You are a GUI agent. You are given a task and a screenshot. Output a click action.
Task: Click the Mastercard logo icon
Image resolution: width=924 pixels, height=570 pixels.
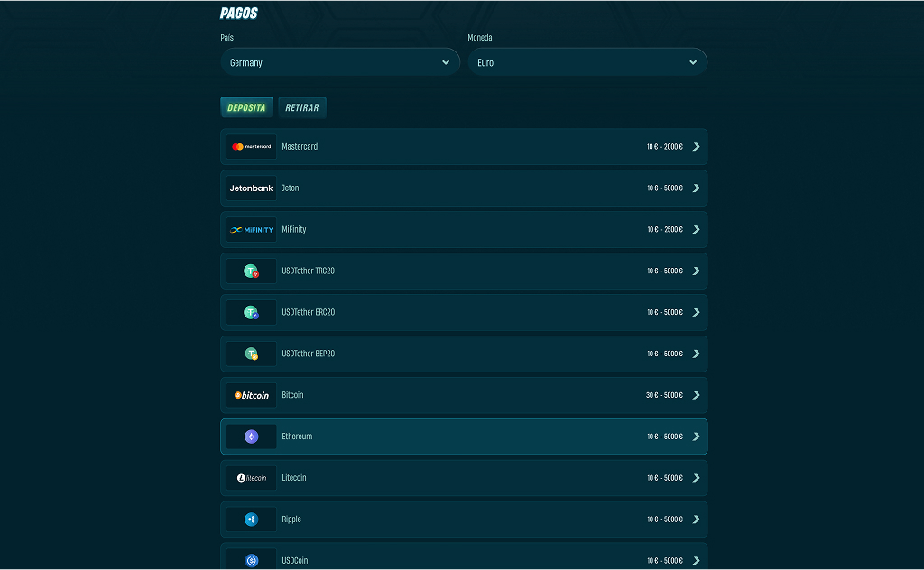[252, 147]
